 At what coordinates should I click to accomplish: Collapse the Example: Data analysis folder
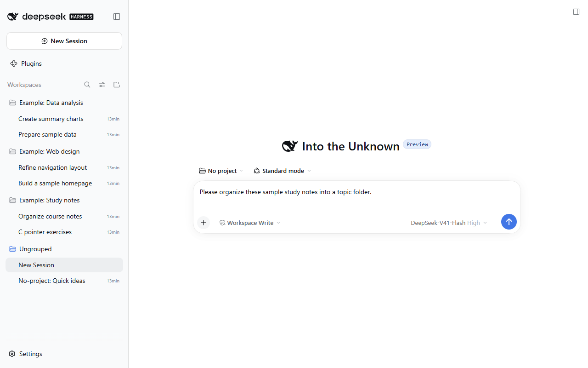pos(64,103)
